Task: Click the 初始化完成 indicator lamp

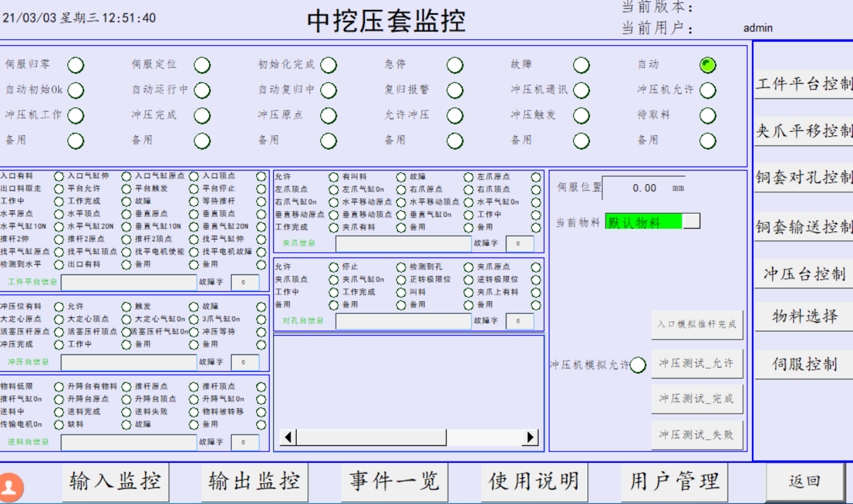Action: pyautogui.click(x=328, y=65)
